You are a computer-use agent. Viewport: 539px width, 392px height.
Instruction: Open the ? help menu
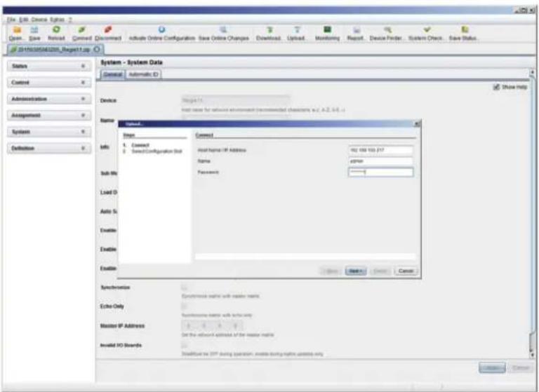click(x=70, y=20)
